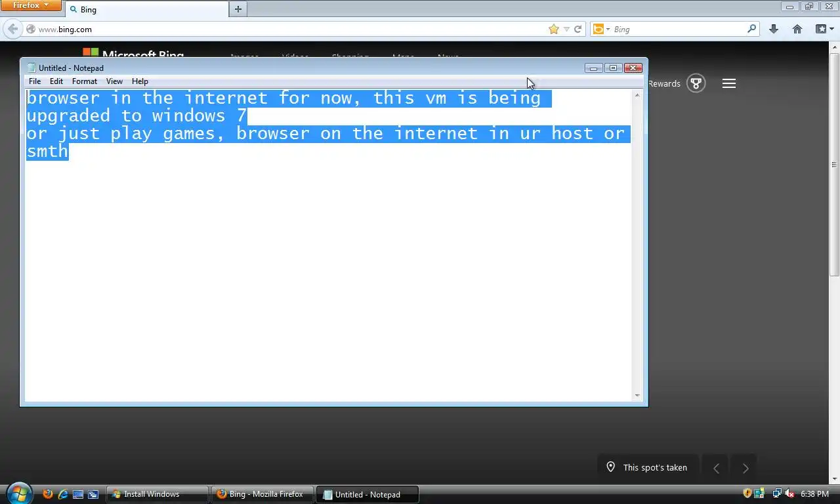The height and width of the screenshot is (504, 840).
Task: Click the word 'smth' in Notepad
Action: [x=47, y=152]
